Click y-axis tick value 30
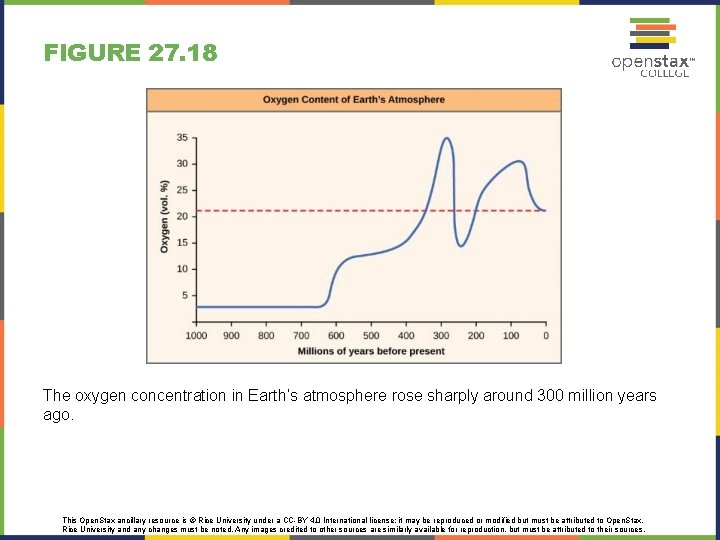Screen dimensions: 720x540 [x=182, y=164]
